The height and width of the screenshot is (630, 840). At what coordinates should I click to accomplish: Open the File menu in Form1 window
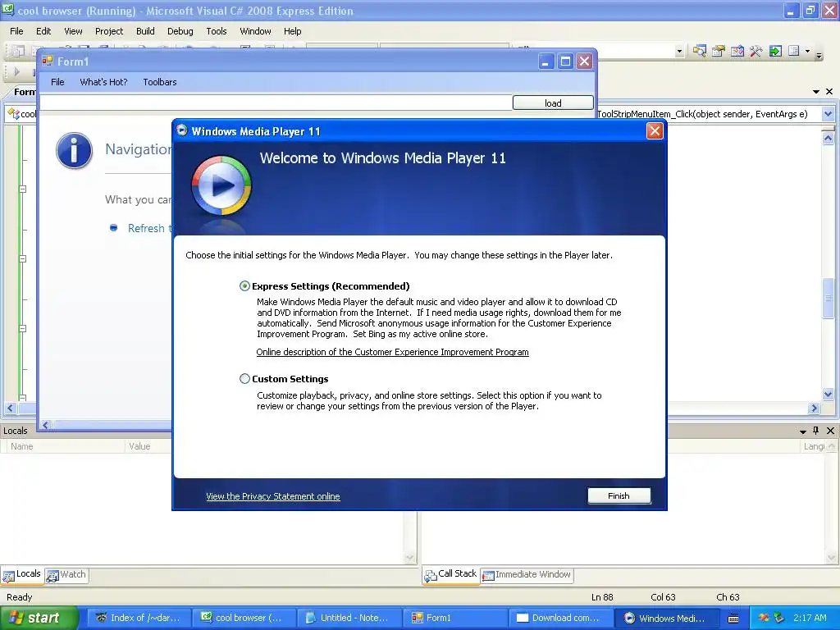click(x=57, y=82)
